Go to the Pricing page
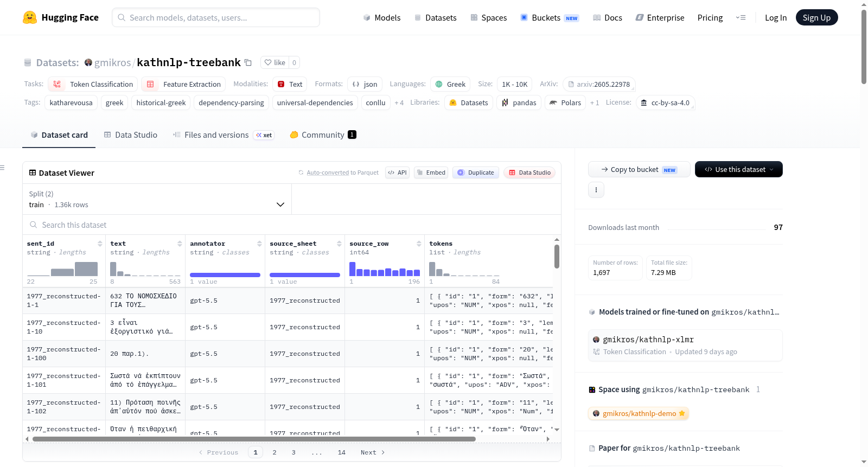The width and height of the screenshot is (868, 467). [710, 17]
